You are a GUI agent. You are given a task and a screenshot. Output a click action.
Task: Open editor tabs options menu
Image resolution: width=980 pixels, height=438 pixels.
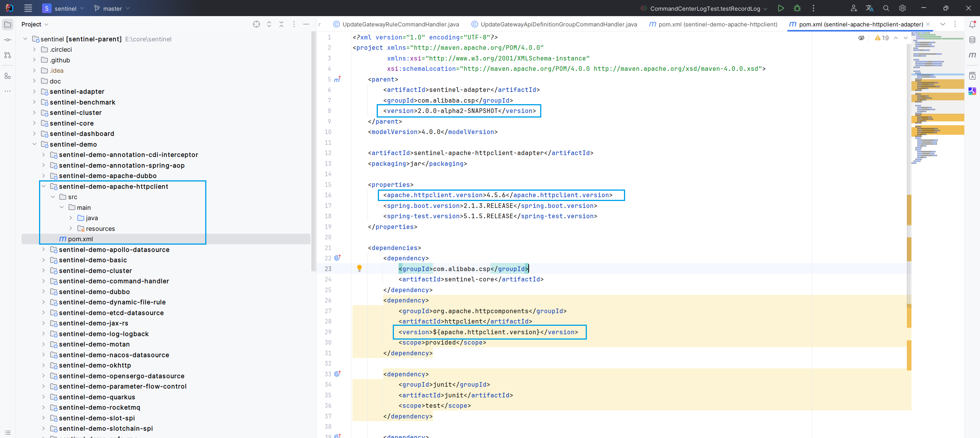[x=955, y=24]
